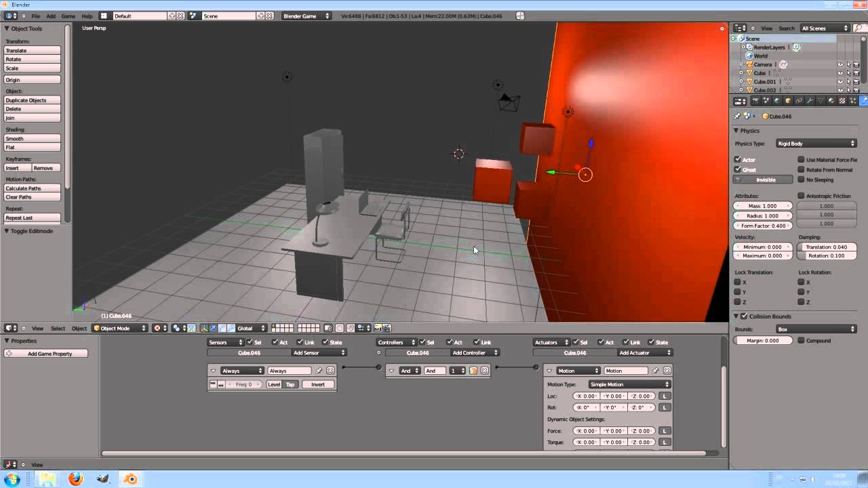Delete the And controller using X icon
Screen dimensions: 868x488
[x=484, y=371]
